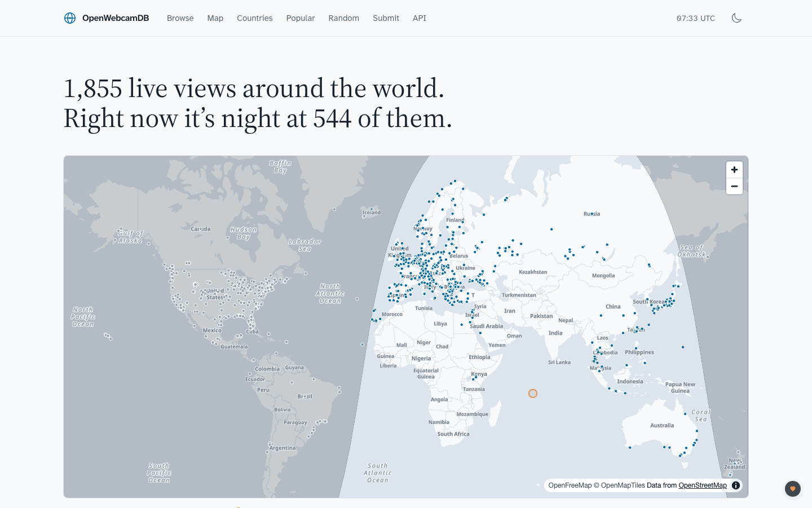Click the Hudson Bay map label
Viewport: 812px width, 508px height.
(244, 233)
